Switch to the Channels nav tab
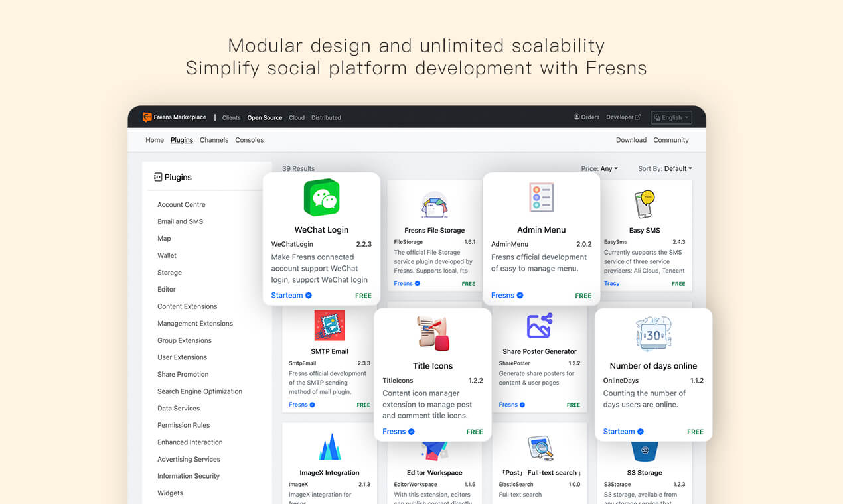Image resolution: width=843 pixels, height=504 pixels. coord(214,140)
